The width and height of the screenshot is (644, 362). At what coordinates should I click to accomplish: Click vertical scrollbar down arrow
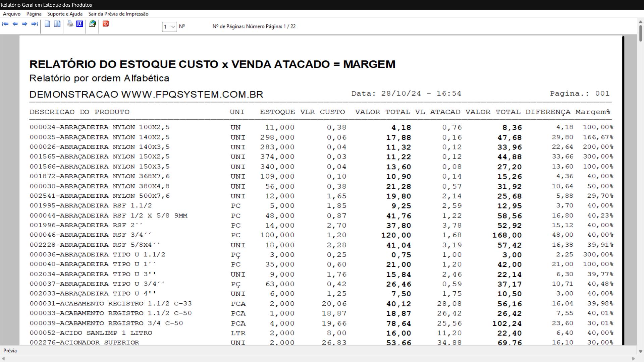[640, 352]
